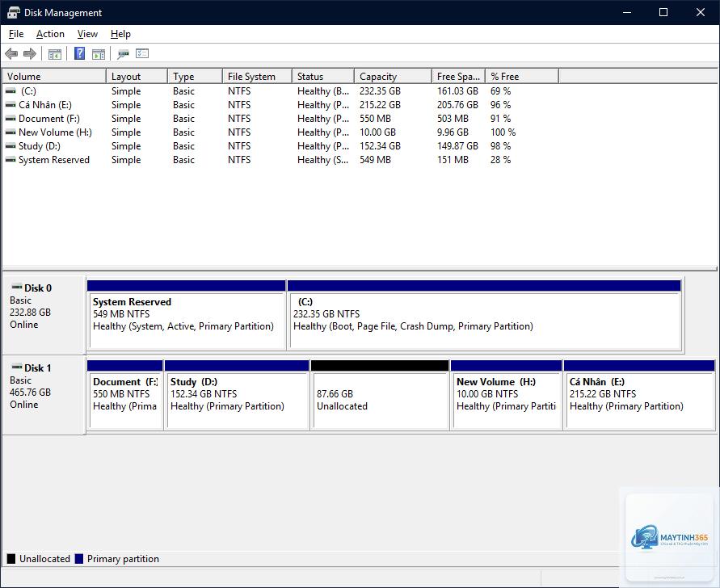The height and width of the screenshot is (588, 720).
Task: Open the Help menu
Action: 120,34
